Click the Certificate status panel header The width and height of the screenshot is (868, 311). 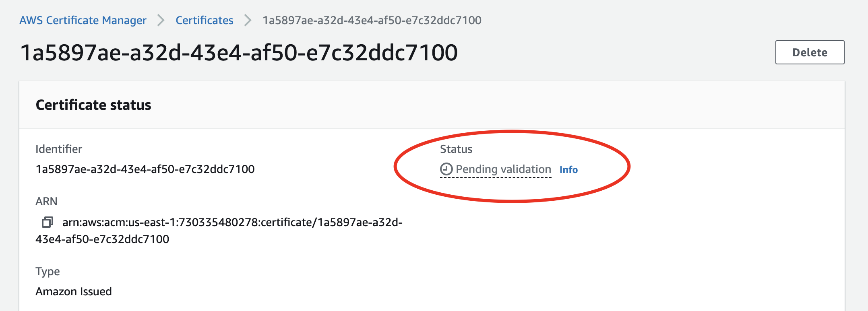coord(93,105)
